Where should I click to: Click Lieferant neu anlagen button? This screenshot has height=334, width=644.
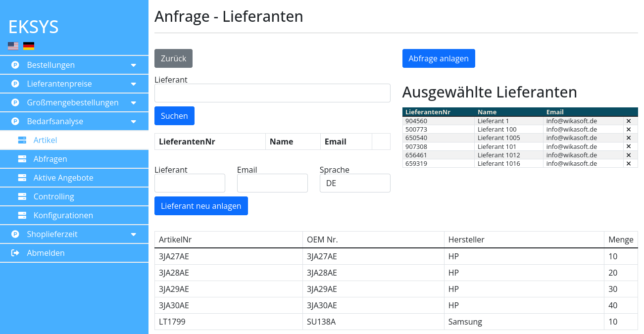coord(201,206)
